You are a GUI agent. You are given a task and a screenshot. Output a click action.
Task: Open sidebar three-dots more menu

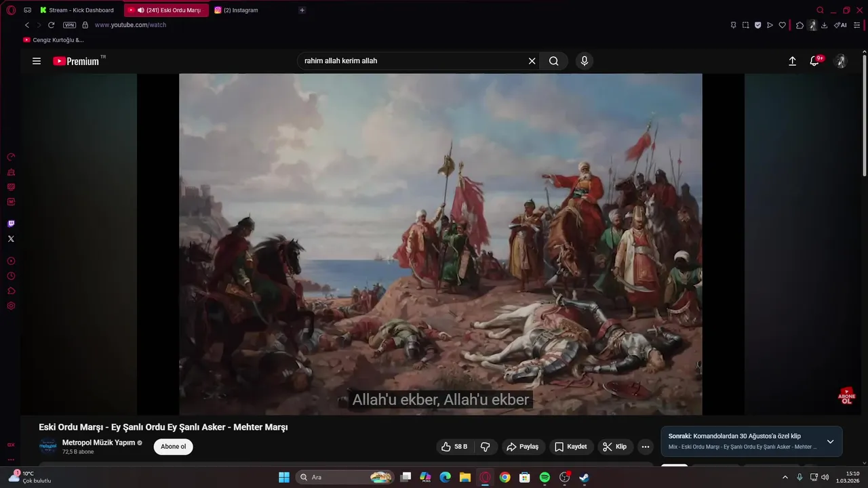pyautogui.click(x=11, y=460)
